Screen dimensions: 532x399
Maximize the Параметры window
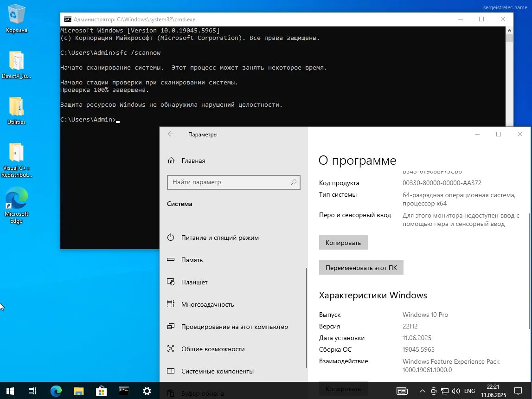[499, 134]
